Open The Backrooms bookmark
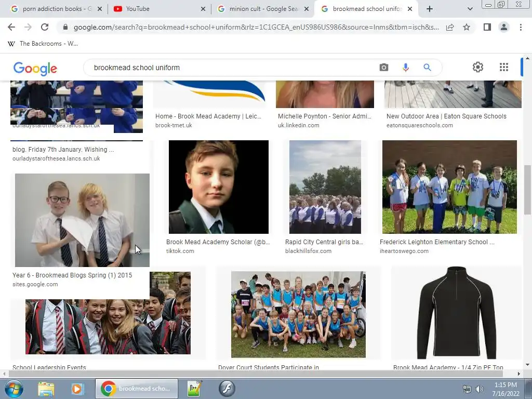 click(x=43, y=44)
